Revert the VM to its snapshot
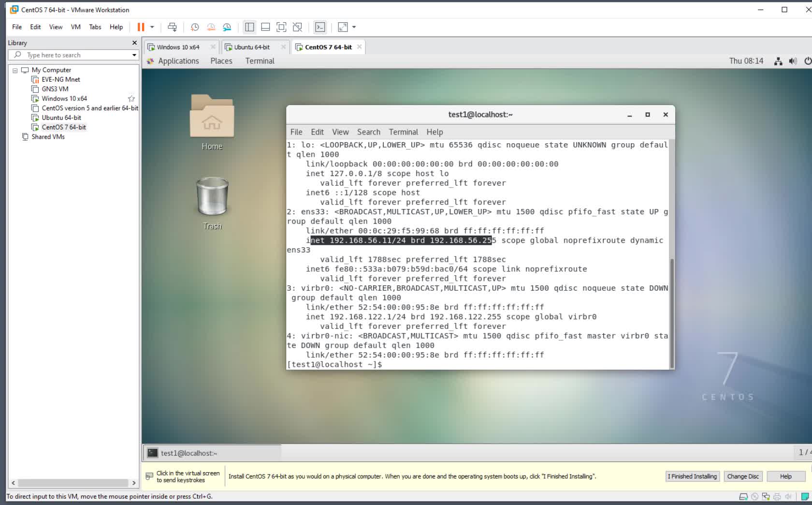812x505 pixels. pyautogui.click(x=211, y=27)
